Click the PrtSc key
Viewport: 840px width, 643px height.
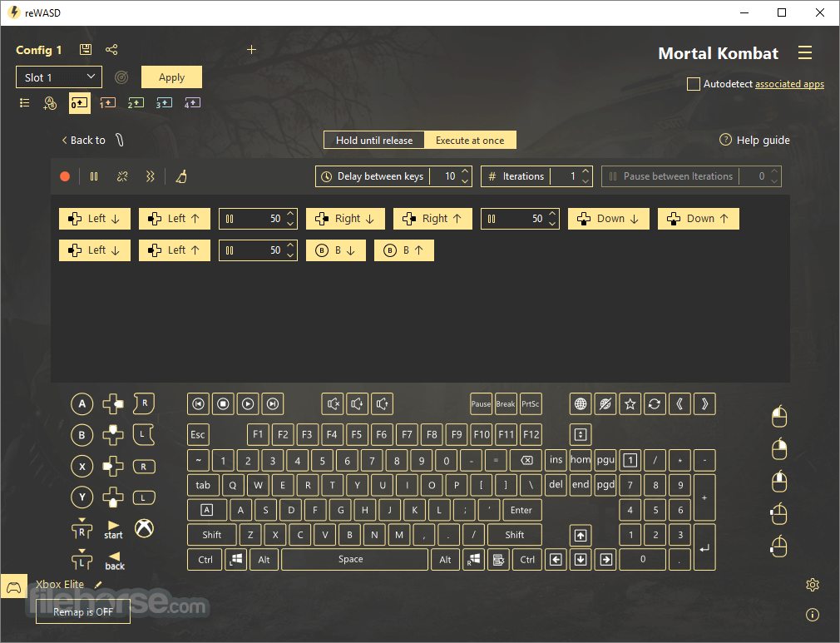(x=531, y=403)
